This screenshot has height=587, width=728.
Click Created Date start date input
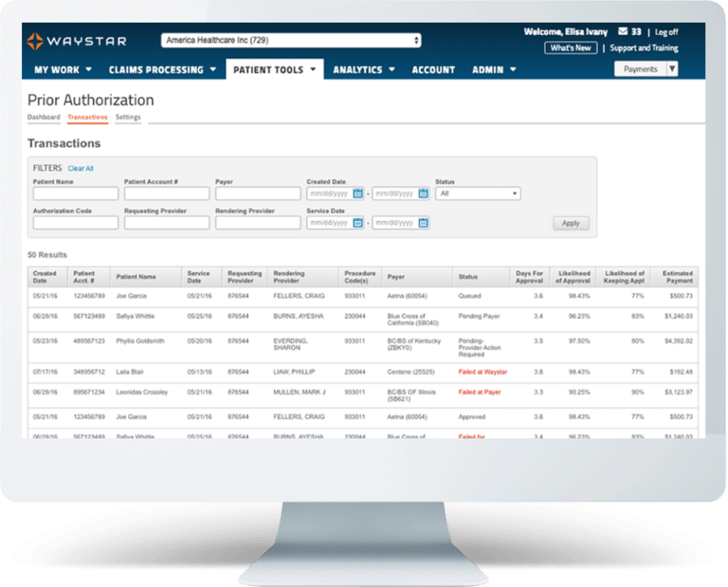[330, 194]
